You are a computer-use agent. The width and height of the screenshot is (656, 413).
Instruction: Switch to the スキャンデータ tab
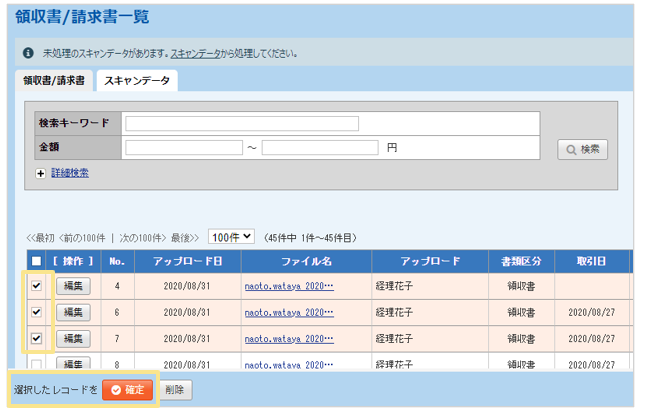click(137, 81)
